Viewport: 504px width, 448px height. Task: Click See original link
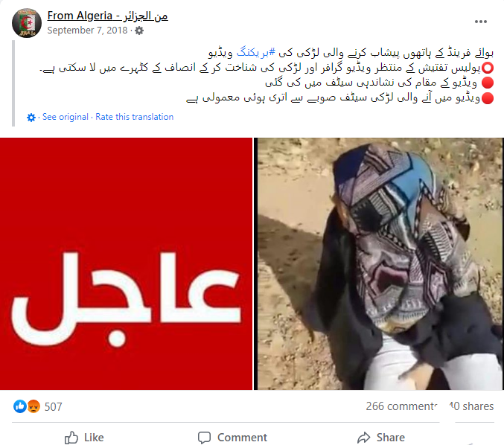pos(66,117)
